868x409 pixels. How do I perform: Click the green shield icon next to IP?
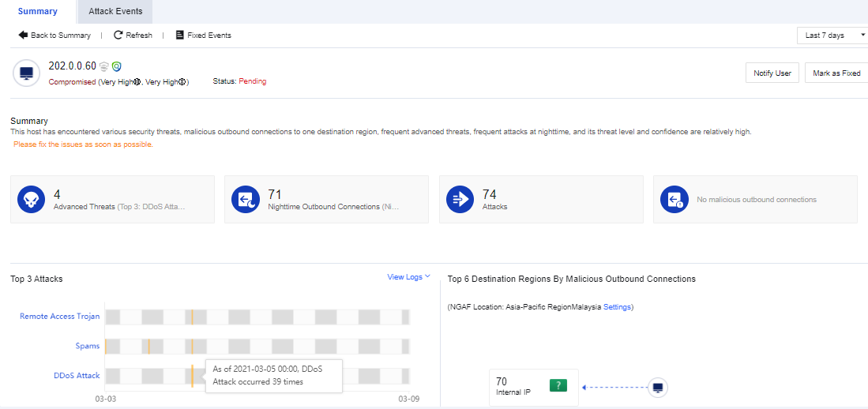116,66
